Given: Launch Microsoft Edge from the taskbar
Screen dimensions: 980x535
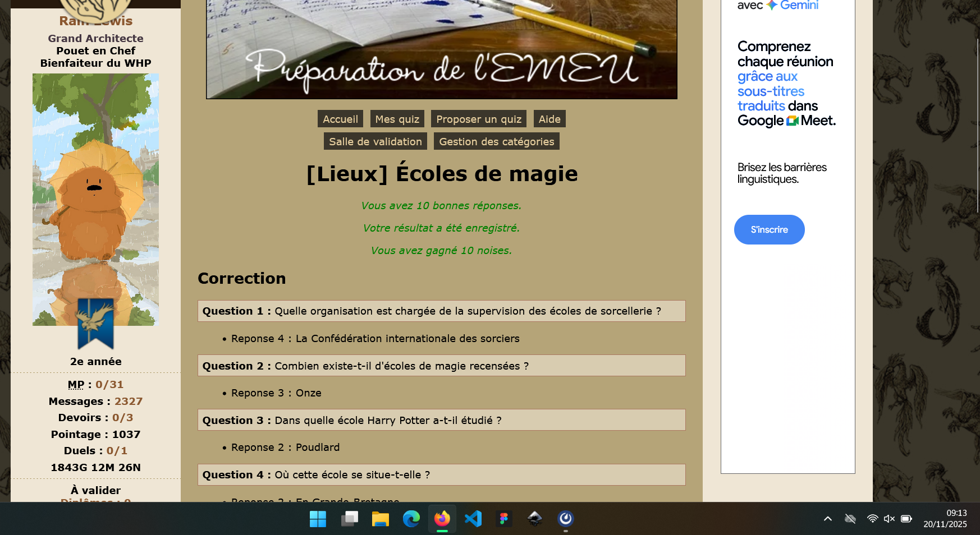Looking at the screenshot, I should pyautogui.click(x=411, y=519).
